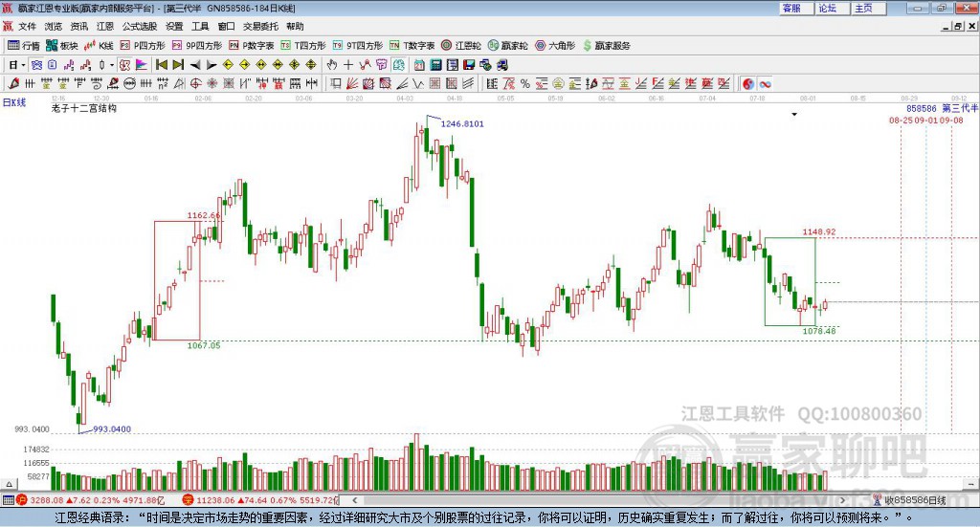Open the 浏览 menu
980x527 pixels.
click(x=54, y=26)
